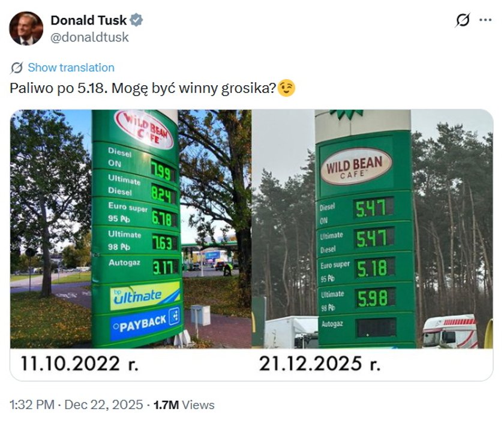Click the icon beside Show translation

coord(17,67)
